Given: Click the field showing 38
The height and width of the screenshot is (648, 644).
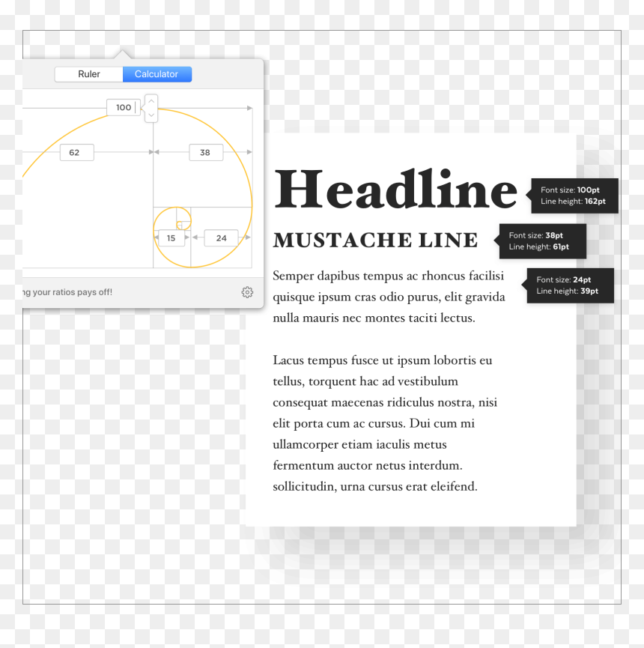Looking at the screenshot, I should click(x=206, y=153).
